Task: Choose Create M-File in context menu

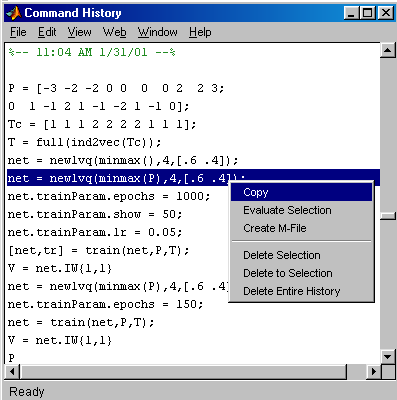Action: click(301, 228)
